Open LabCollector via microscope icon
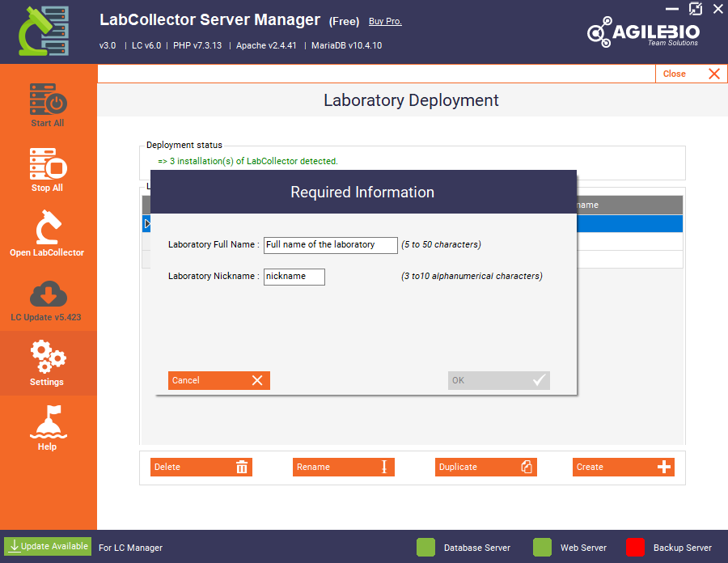Viewport: 728px width, 563px height. pos(49,227)
